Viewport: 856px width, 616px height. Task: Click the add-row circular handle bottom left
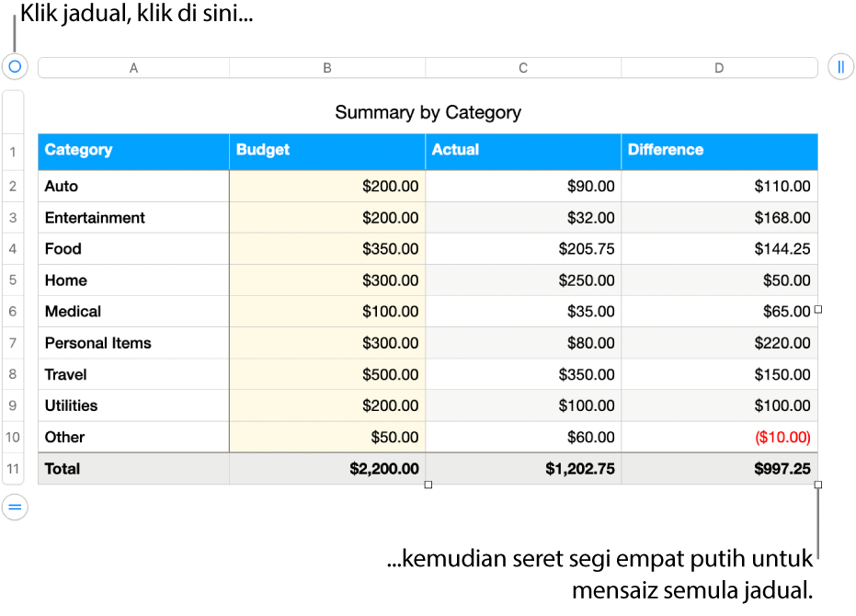pyautogui.click(x=14, y=507)
